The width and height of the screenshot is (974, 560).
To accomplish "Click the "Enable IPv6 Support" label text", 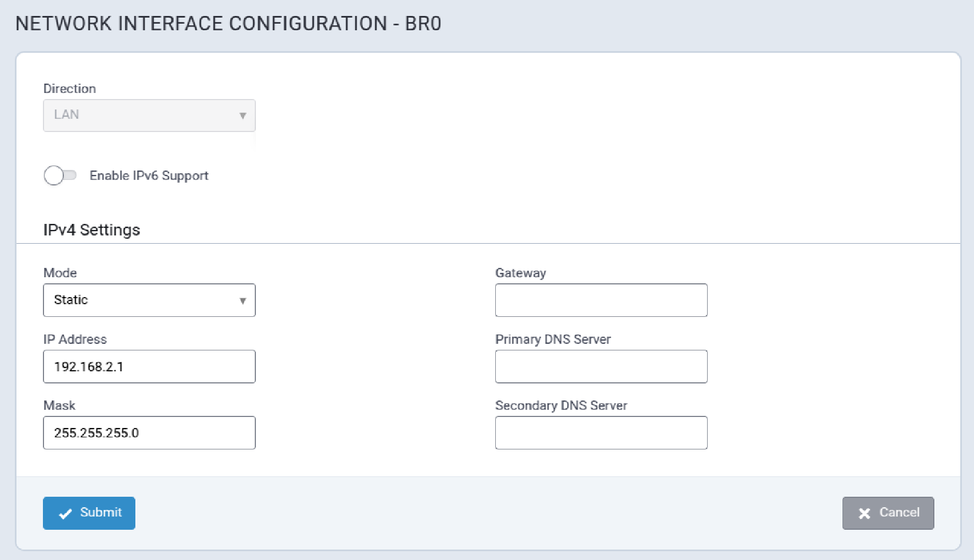I will (149, 175).
